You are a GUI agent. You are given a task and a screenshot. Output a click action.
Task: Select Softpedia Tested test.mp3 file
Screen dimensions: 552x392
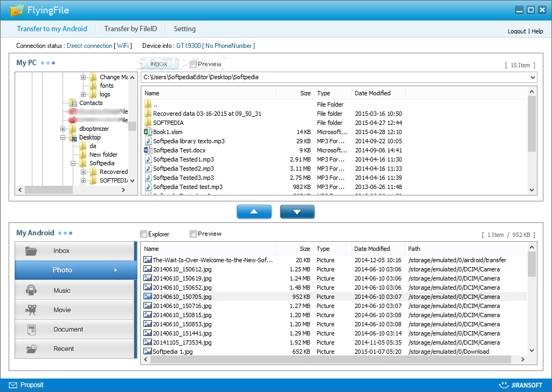pos(188,187)
